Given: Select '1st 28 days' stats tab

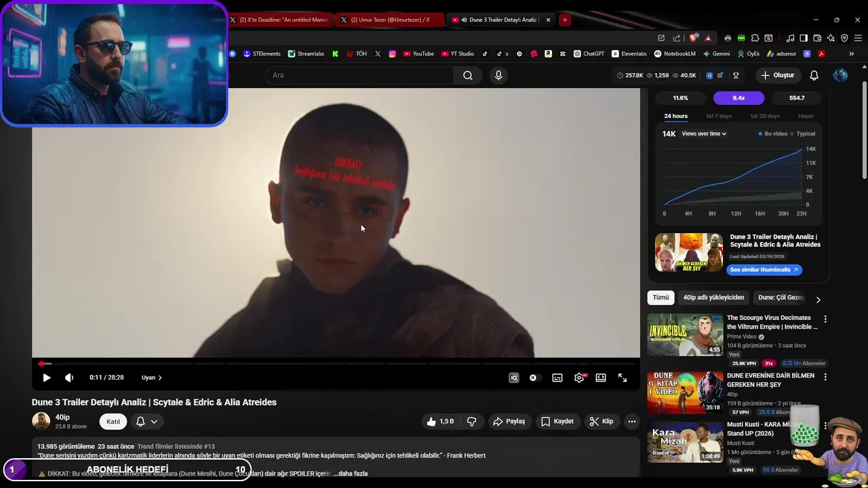Looking at the screenshot, I should (765, 116).
